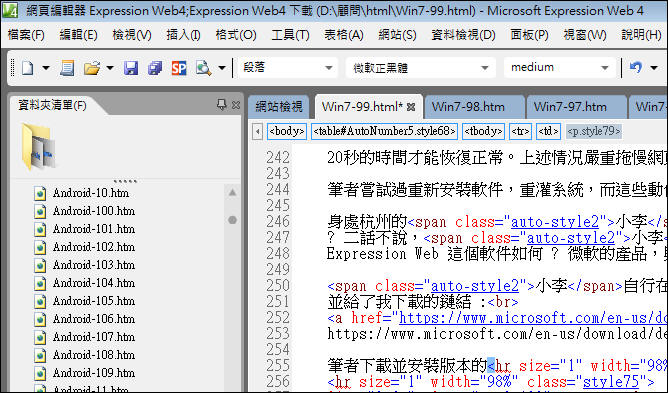
Task: Open the 段落 style combo box
Action: coord(288,67)
